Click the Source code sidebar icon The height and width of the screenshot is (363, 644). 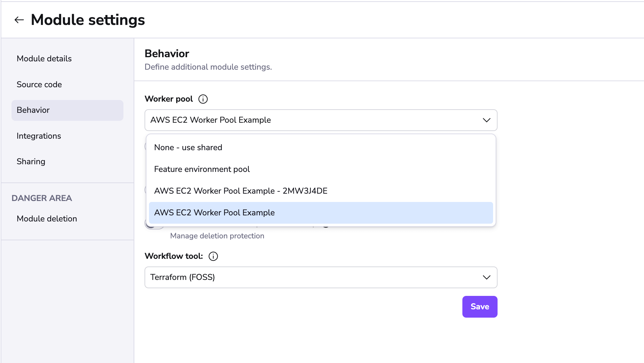click(39, 84)
